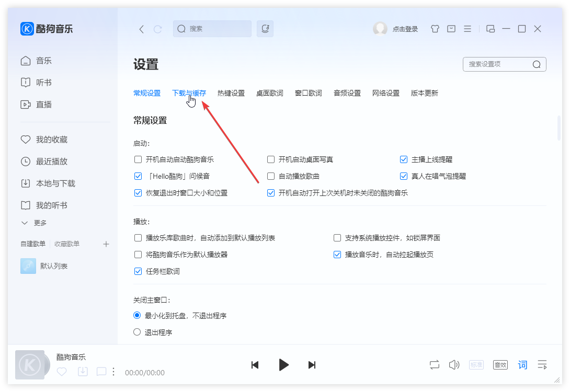Screen dimensions: 570x392
Task: Switch to the 下载与缓存 settings tab
Action: (x=189, y=93)
